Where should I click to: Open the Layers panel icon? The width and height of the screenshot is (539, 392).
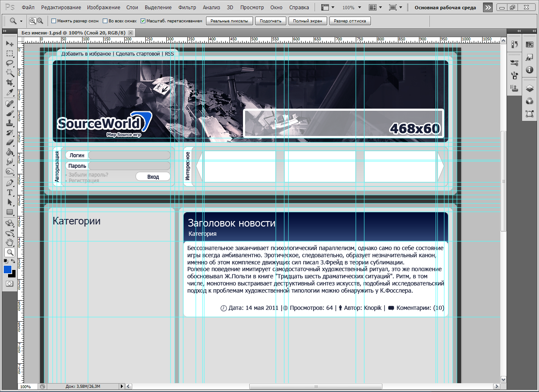click(x=530, y=88)
